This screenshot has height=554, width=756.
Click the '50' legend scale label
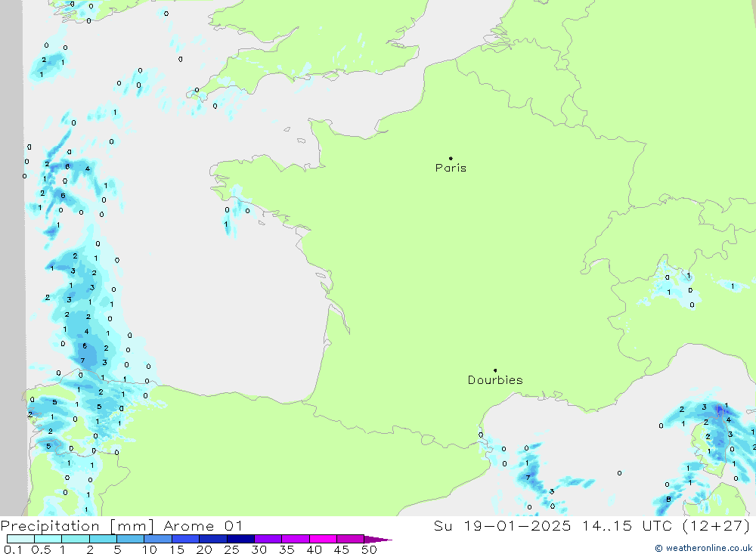click(369, 549)
